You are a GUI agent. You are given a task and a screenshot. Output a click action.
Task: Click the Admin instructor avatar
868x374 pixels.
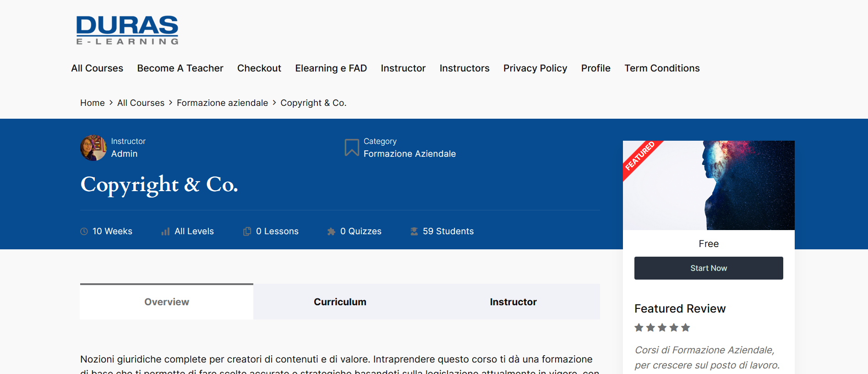pos(93,148)
